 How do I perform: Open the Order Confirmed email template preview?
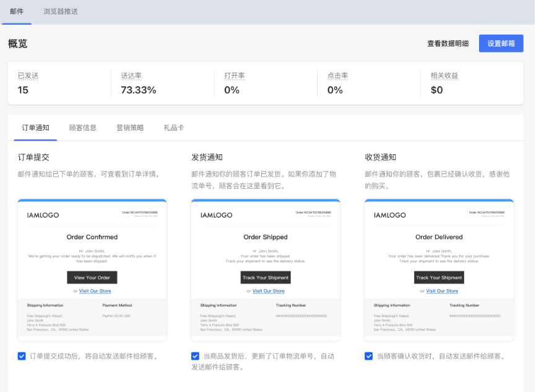pyautogui.click(x=92, y=270)
